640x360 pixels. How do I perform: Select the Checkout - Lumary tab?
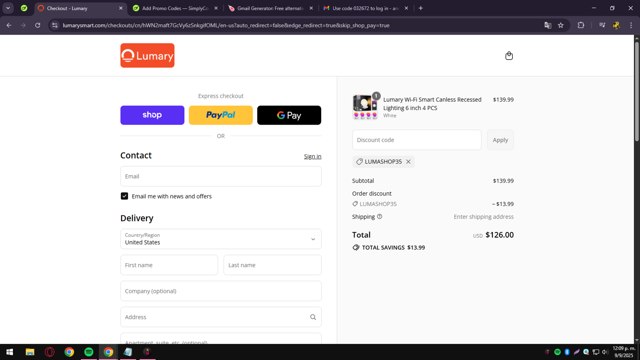(x=80, y=8)
